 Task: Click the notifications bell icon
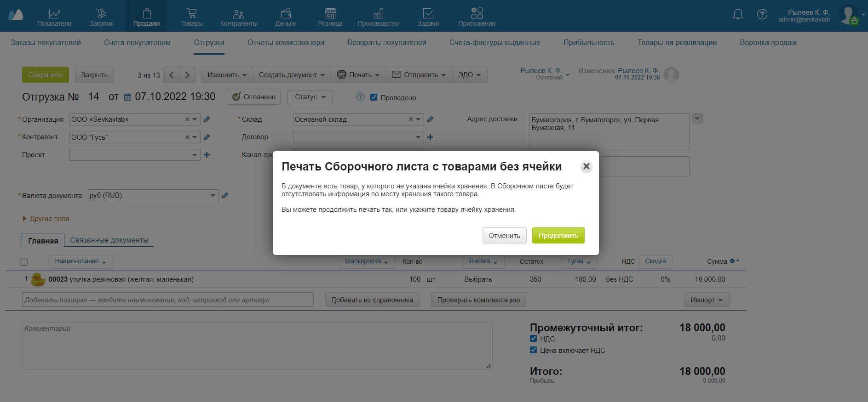click(x=738, y=15)
